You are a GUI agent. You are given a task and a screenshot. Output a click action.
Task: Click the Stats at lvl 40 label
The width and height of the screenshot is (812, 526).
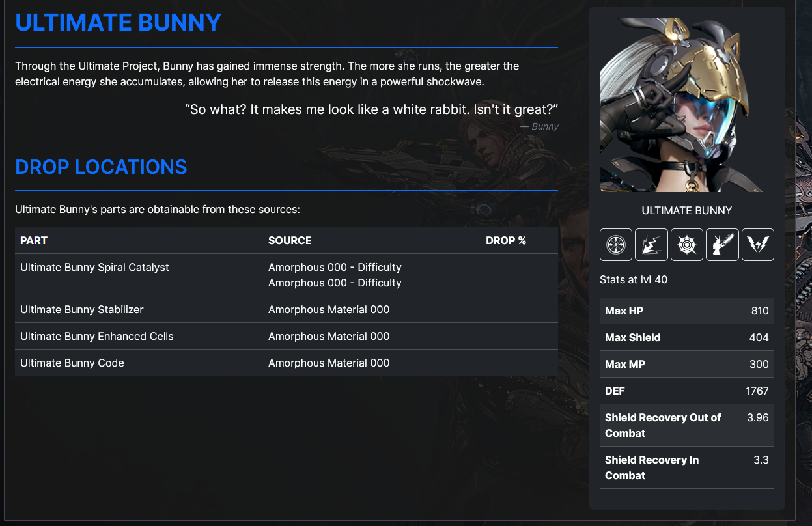(x=634, y=279)
